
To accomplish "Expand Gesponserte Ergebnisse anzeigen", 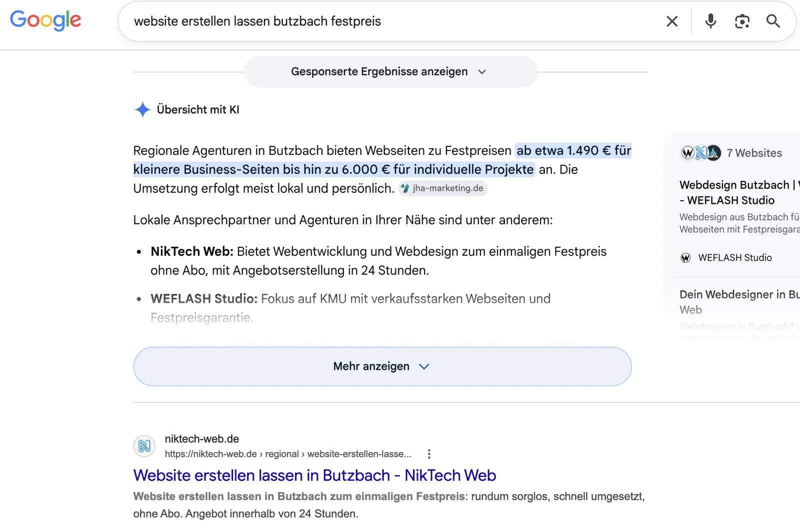I will tap(390, 71).
